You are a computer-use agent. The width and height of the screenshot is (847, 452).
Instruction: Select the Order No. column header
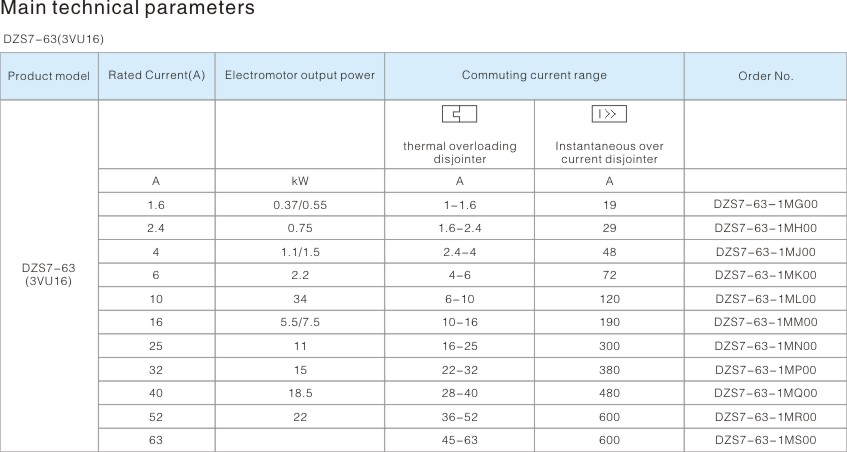click(765, 76)
